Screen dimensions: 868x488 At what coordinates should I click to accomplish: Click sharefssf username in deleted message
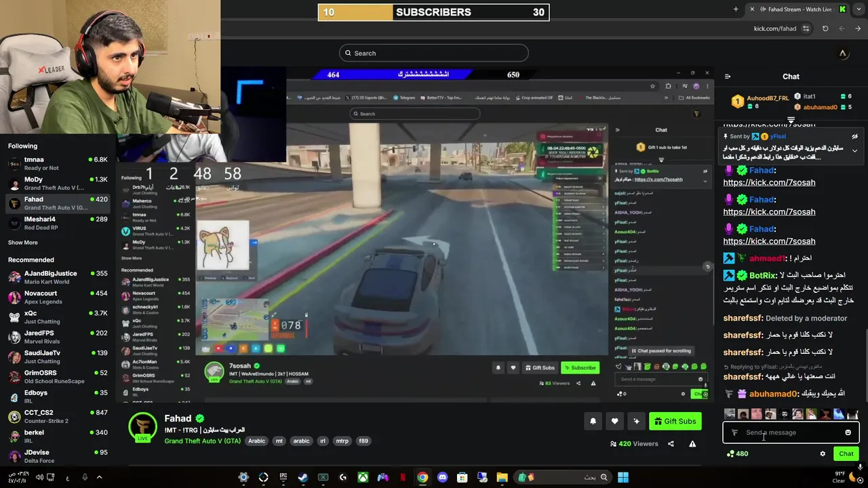point(743,318)
